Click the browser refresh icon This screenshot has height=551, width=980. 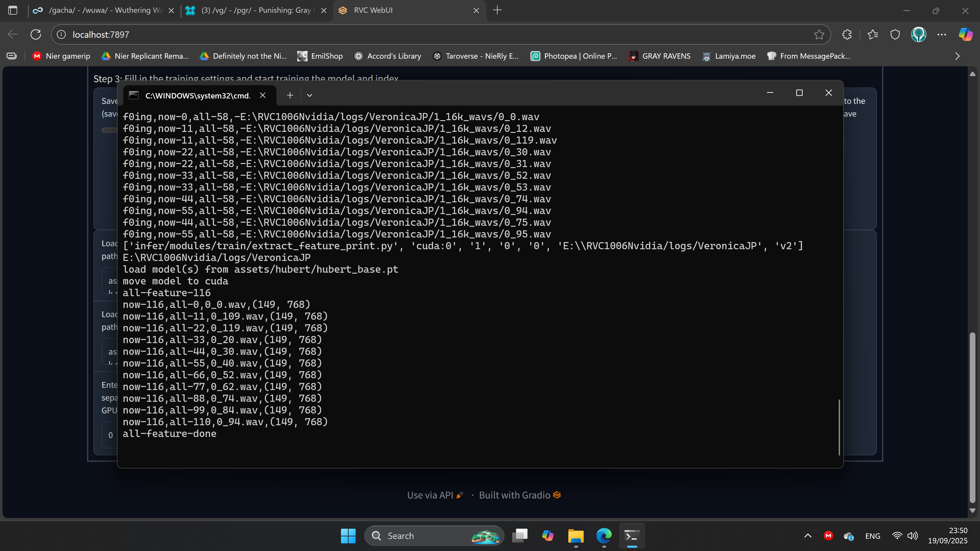coord(36,35)
